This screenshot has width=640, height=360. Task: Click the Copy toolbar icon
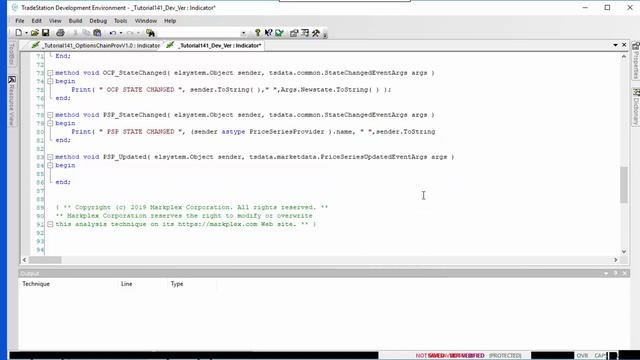point(86,33)
